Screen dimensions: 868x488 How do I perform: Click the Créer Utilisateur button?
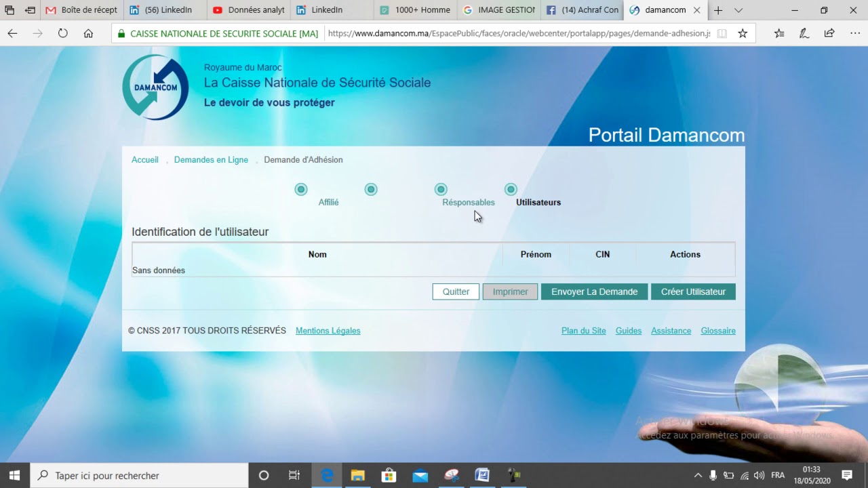click(693, 291)
